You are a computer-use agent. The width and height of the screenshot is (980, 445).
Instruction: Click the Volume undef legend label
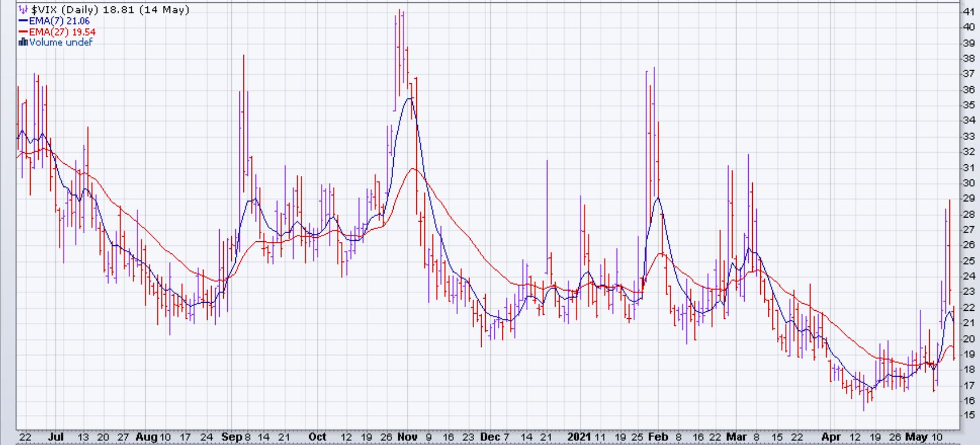point(61,42)
